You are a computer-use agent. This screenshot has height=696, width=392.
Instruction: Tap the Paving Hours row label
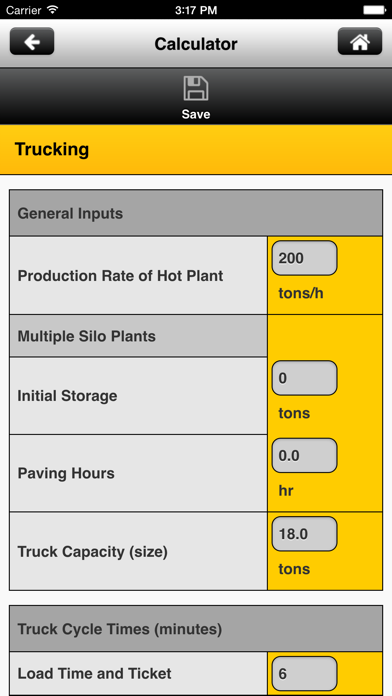[x=66, y=473]
